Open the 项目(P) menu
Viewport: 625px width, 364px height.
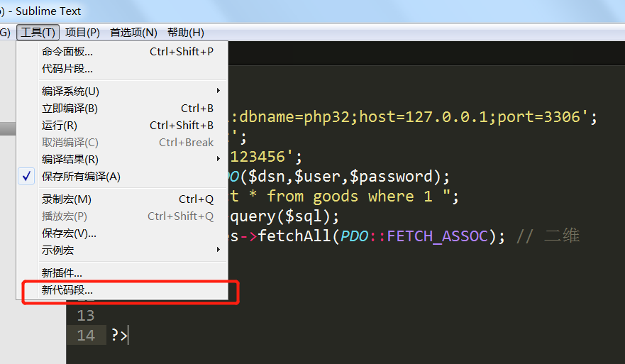(x=82, y=33)
